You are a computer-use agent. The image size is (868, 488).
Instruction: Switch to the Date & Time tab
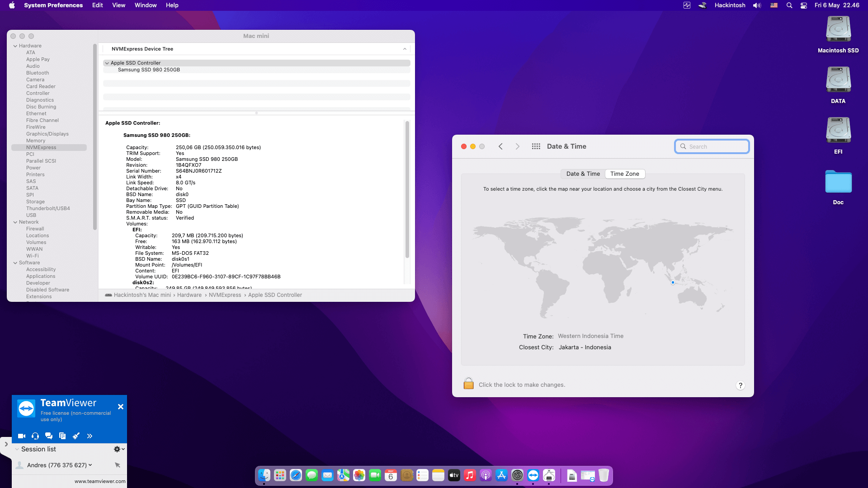tap(583, 174)
